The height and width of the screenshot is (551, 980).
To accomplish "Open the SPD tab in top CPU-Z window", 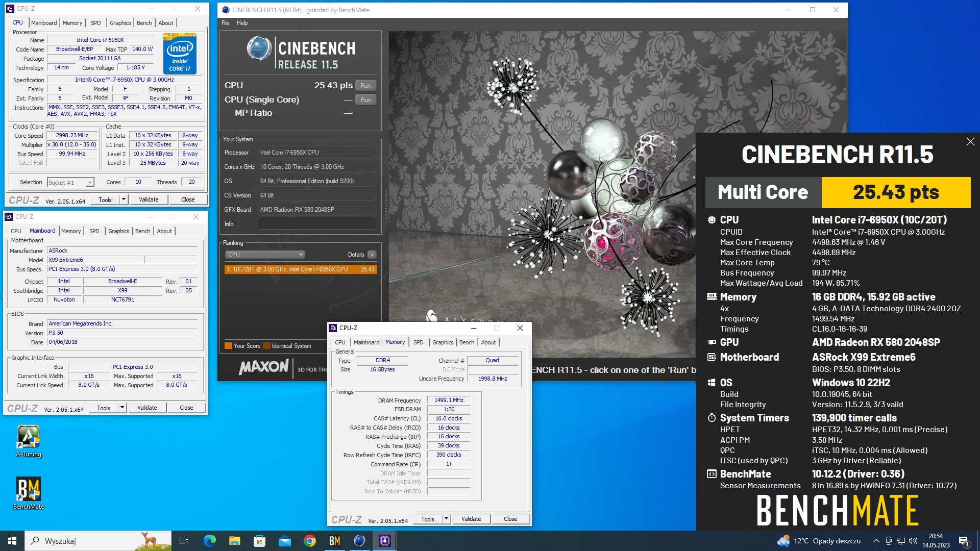I will tap(96, 23).
